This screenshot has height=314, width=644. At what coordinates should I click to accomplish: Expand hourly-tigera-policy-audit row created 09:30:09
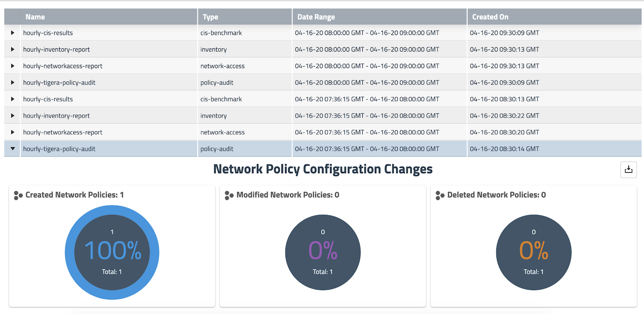click(12, 82)
